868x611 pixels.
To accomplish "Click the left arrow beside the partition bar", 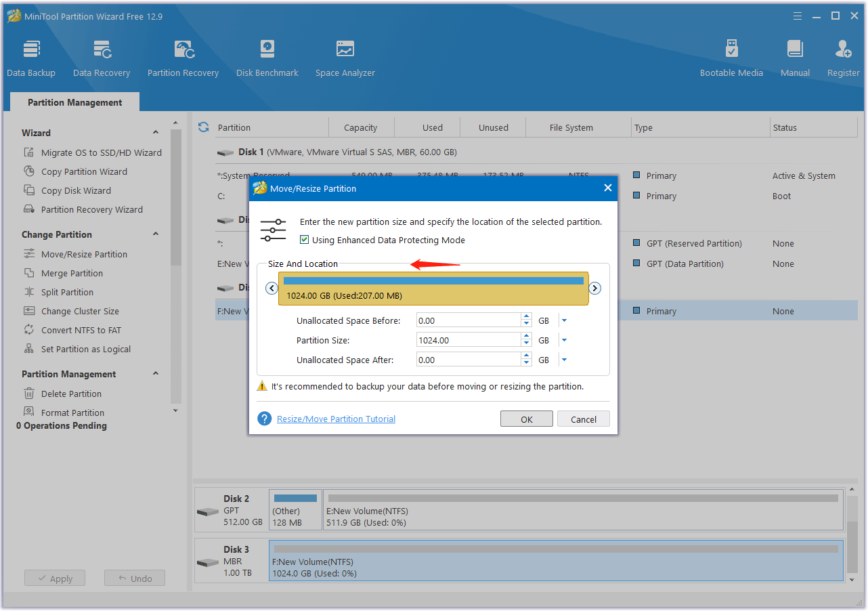I will [272, 289].
